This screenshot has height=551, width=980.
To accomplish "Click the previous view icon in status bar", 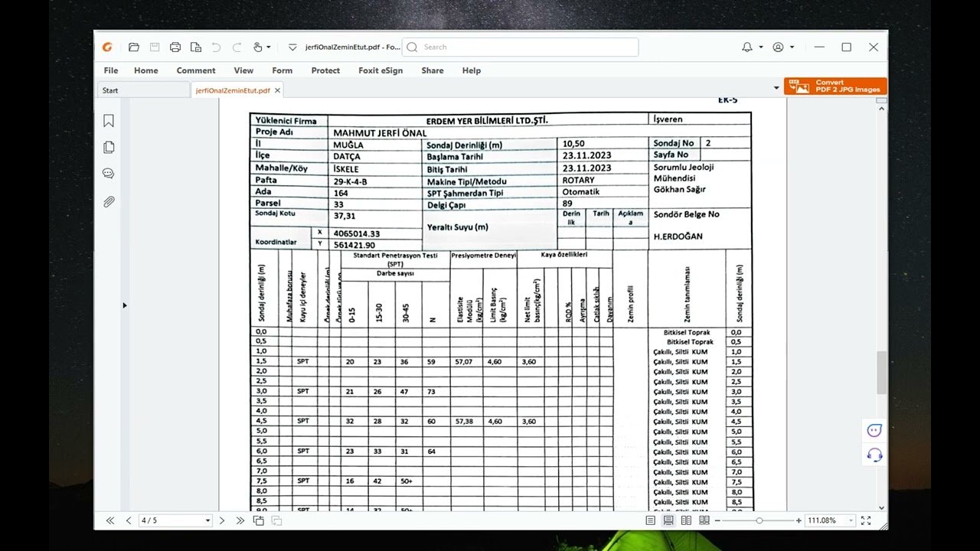I will 259,520.
